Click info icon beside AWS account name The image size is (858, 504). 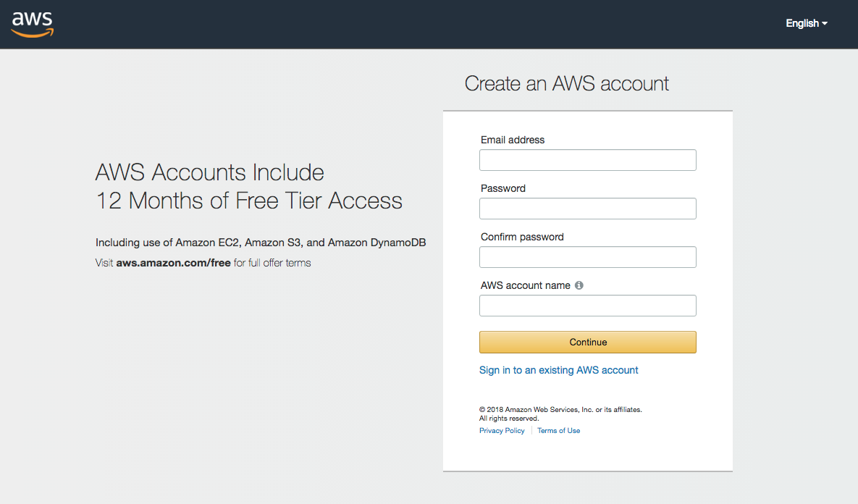(579, 285)
